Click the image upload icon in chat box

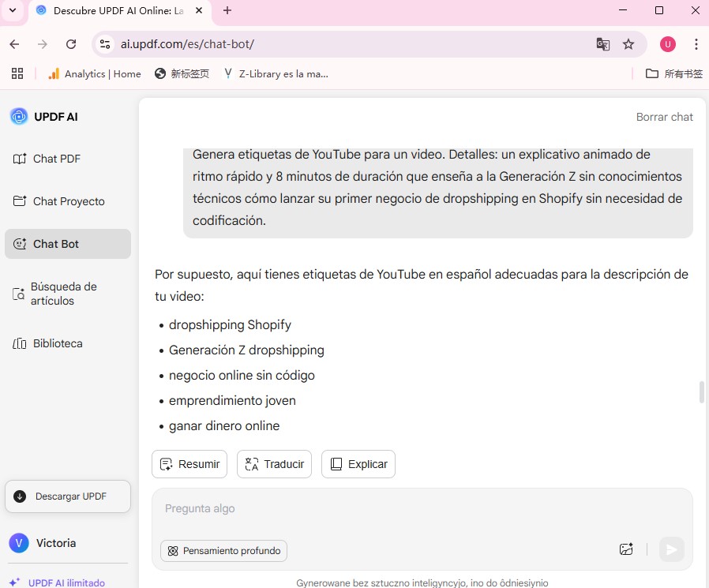[x=626, y=549]
